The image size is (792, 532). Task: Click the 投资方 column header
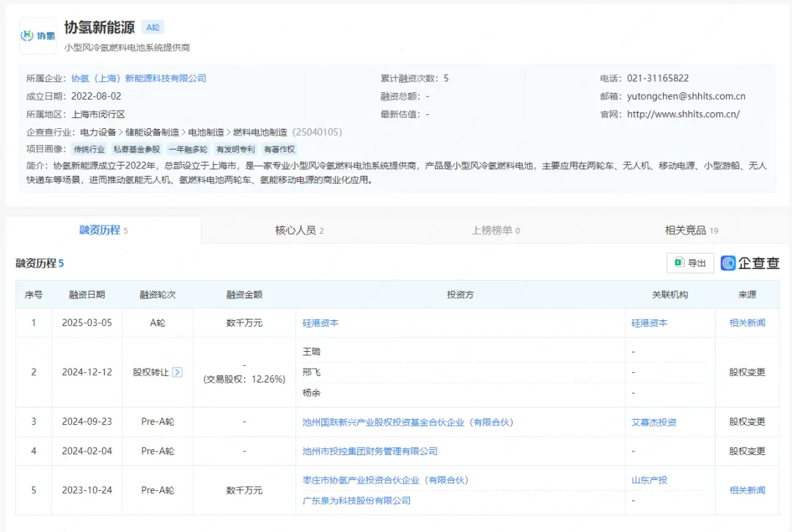tap(460, 295)
